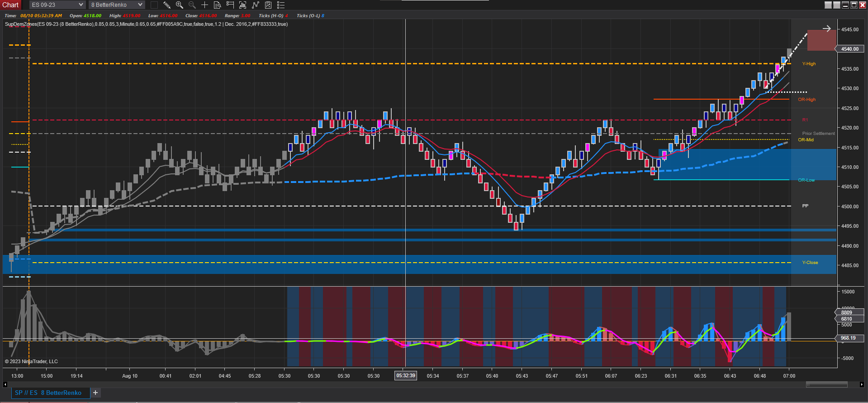Click the Aug 10 date axis label

pyautogui.click(x=130, y=376)
